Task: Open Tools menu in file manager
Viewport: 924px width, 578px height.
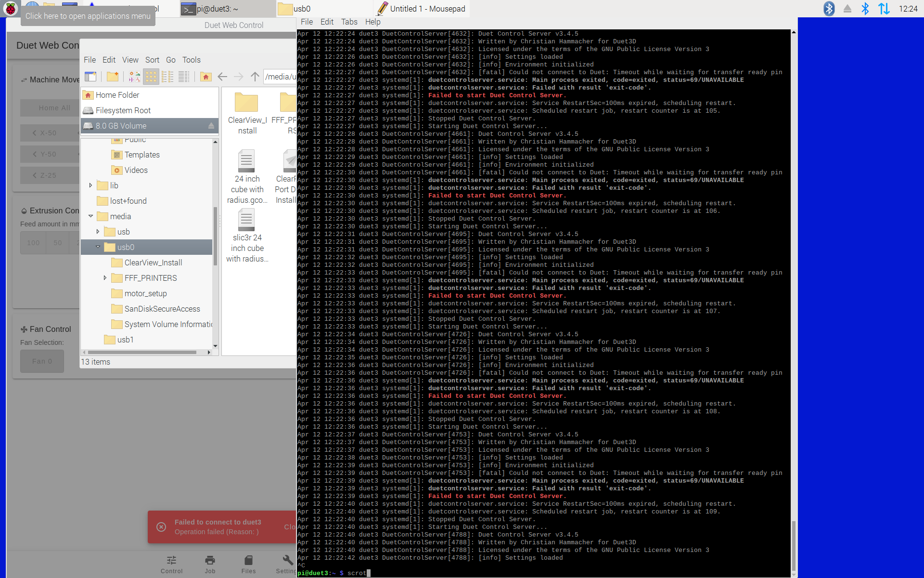Action: [x=191, y=60]
